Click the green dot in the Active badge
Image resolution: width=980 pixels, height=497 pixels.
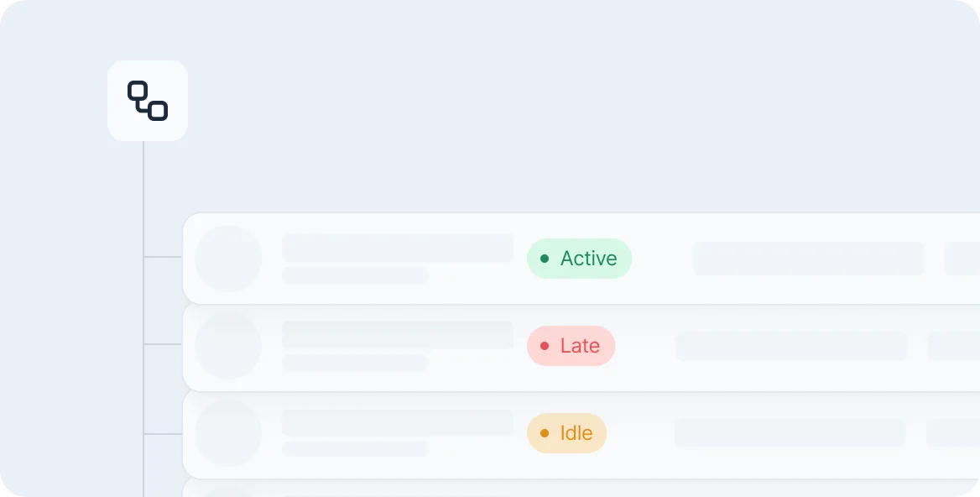coord(545,259)
